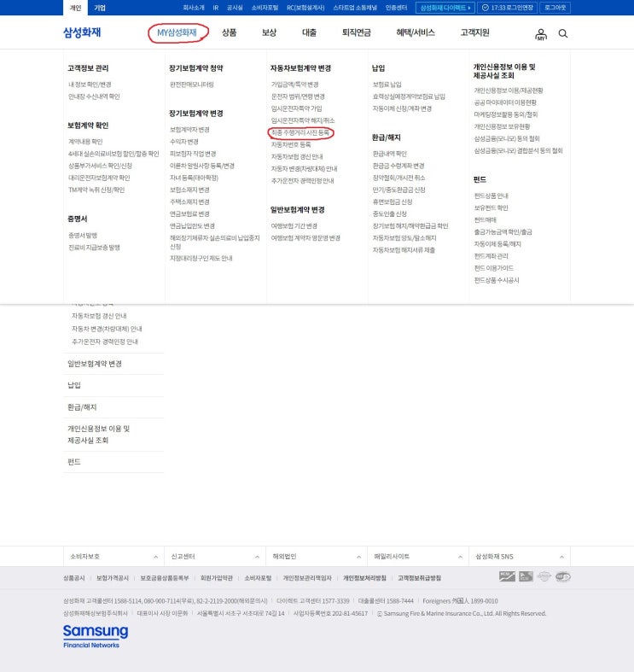The width and height of the screenshot is (634, 672).
Task: Extend login with the 로그인연장 button
Action: click(x=508, y=8)
